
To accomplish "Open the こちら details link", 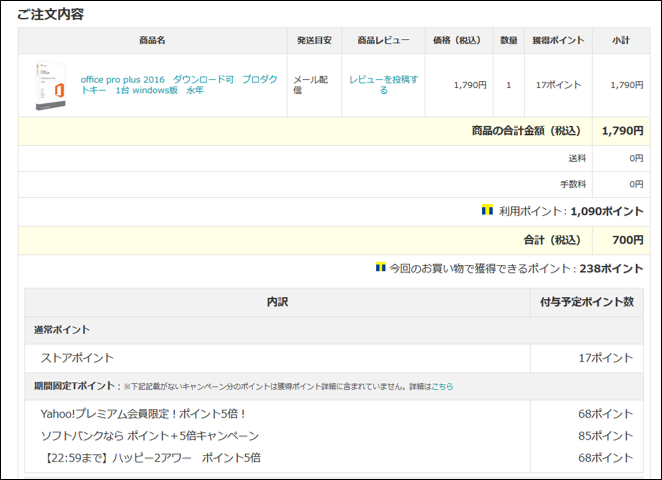I will pyautogui.click(x=442, y=386).
